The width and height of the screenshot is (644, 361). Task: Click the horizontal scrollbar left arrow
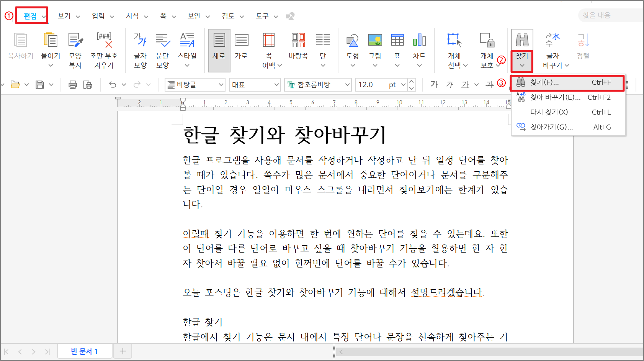click(341, 352)
